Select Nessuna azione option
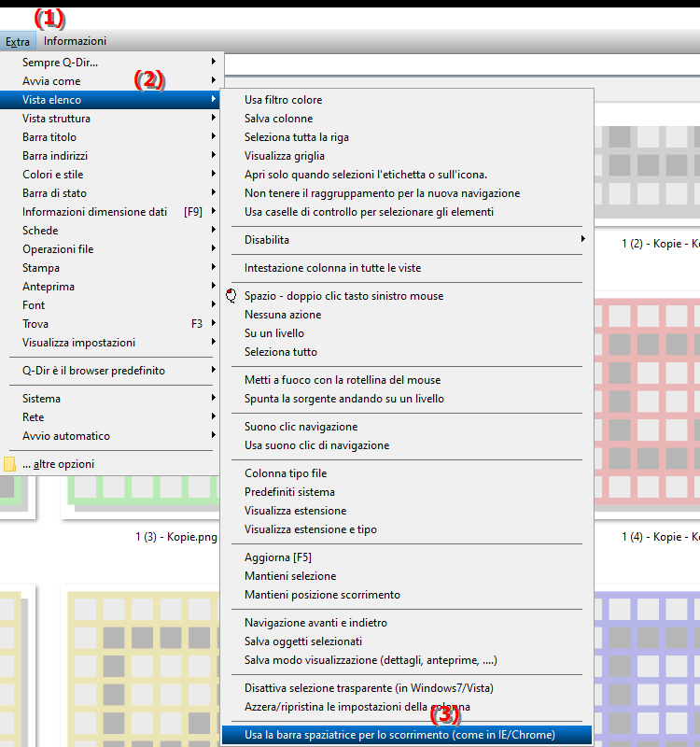This screenshot has width=700, height=747. [407, 315]
